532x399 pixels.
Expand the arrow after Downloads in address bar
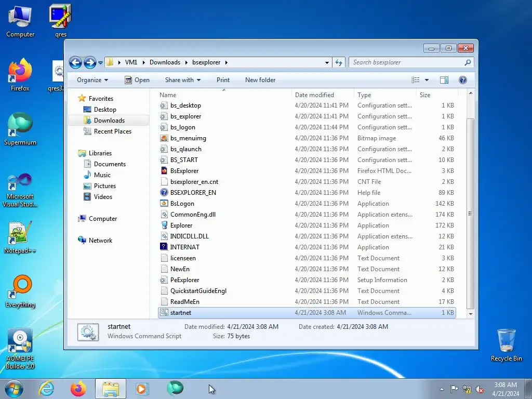click(187, 62)
